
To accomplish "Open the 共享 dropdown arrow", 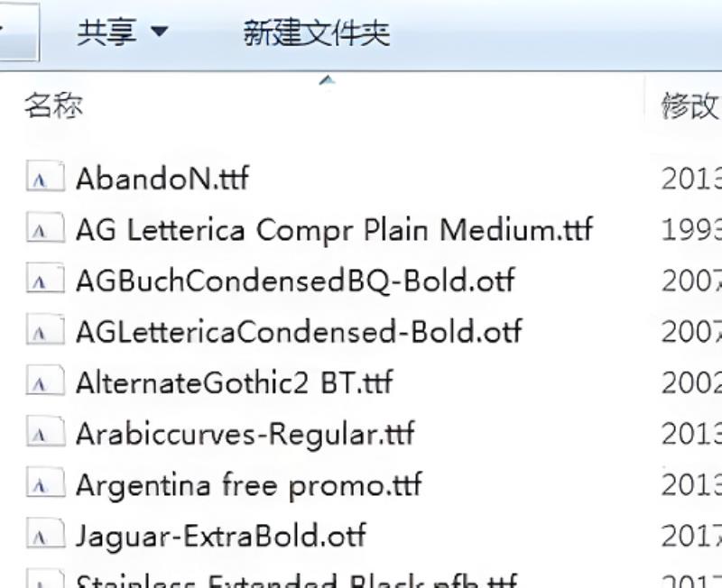I will point(160,32).
